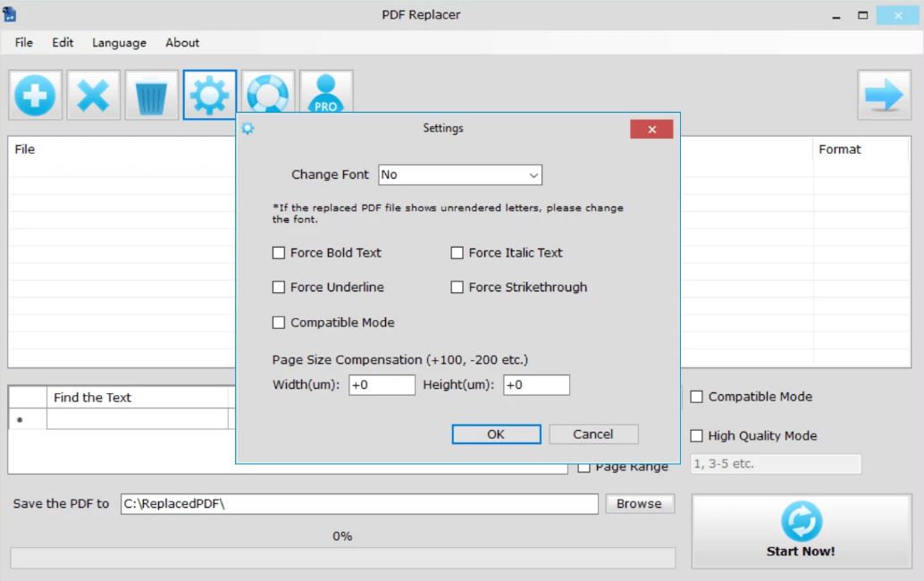Click the Browse button
This screenshot has width=924, height=581.
pyautogui.click(x=639, y=504)
